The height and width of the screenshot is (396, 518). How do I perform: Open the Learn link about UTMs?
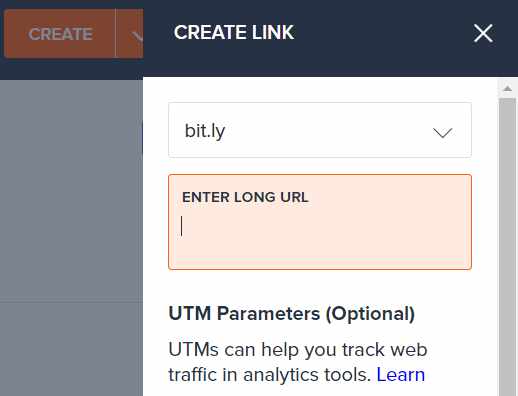(401, 374)
